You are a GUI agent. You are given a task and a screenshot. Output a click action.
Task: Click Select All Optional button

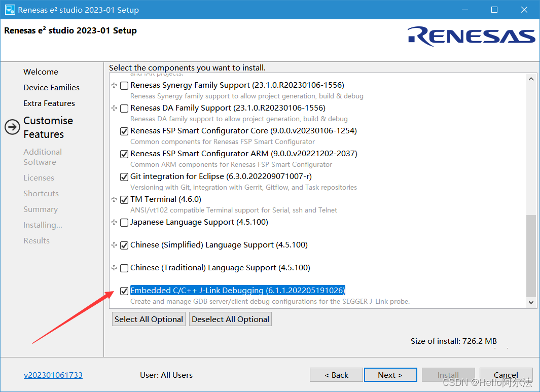(149, 319)
